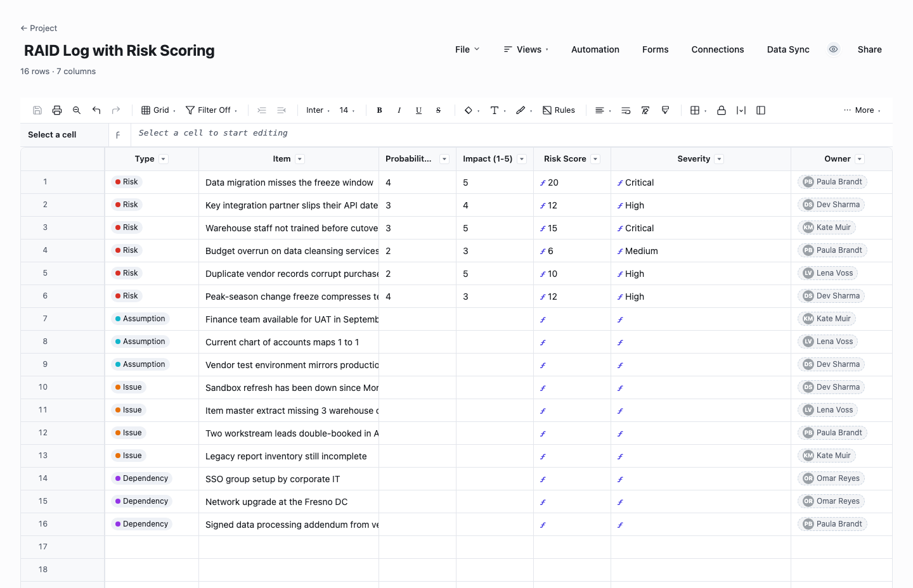Viewport: 913px width, 588px height.
Task: Open the Views menu
Action: [x=526, y=49]
